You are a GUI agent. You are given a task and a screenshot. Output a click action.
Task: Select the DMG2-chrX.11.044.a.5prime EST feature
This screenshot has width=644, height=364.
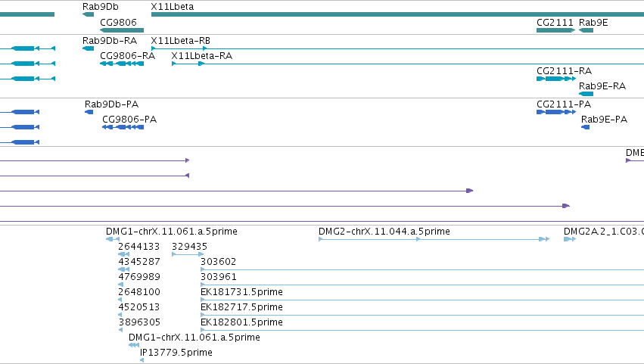click(434, 239)
